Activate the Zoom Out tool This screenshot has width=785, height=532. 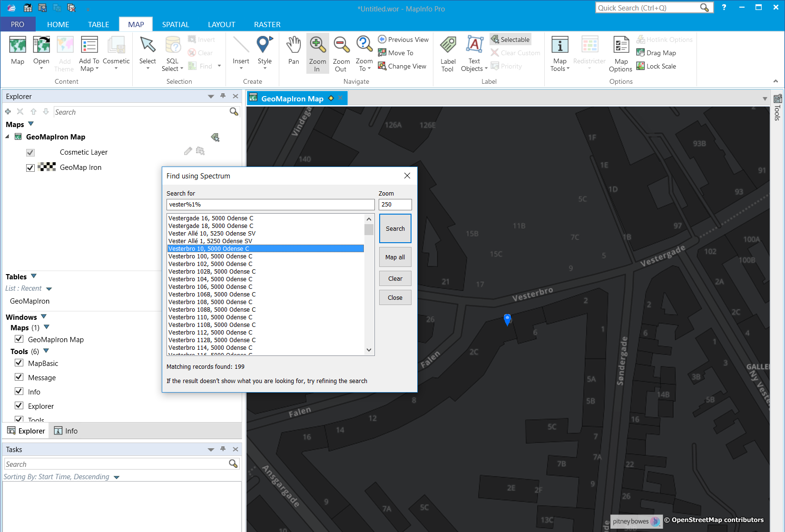(341, 52)
